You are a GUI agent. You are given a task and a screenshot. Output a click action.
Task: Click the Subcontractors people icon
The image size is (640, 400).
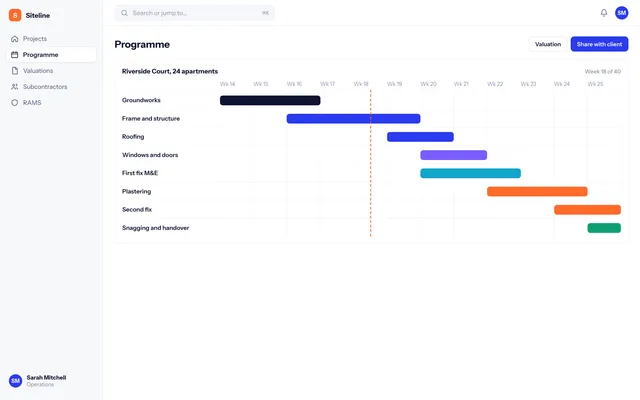(x=15, y=87)
